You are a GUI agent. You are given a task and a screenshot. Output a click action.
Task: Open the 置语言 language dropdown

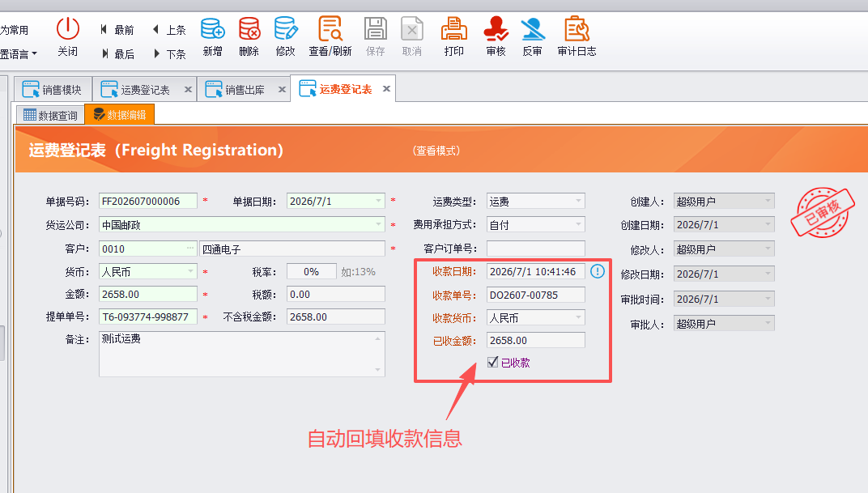[x=19, y=53]
